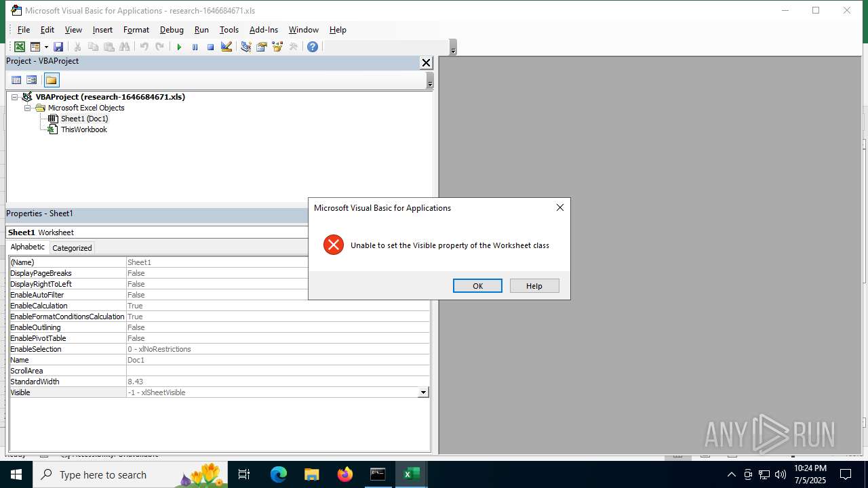Click the Excel taskbar icon
This screenshot has width=868, height=488.
click(x=412, y=474)
